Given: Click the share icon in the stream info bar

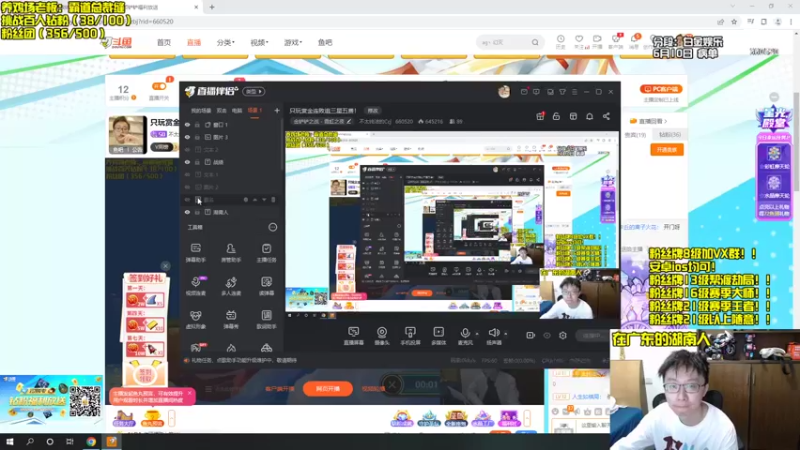Looking at the screenshot, I should coord(606,116).
